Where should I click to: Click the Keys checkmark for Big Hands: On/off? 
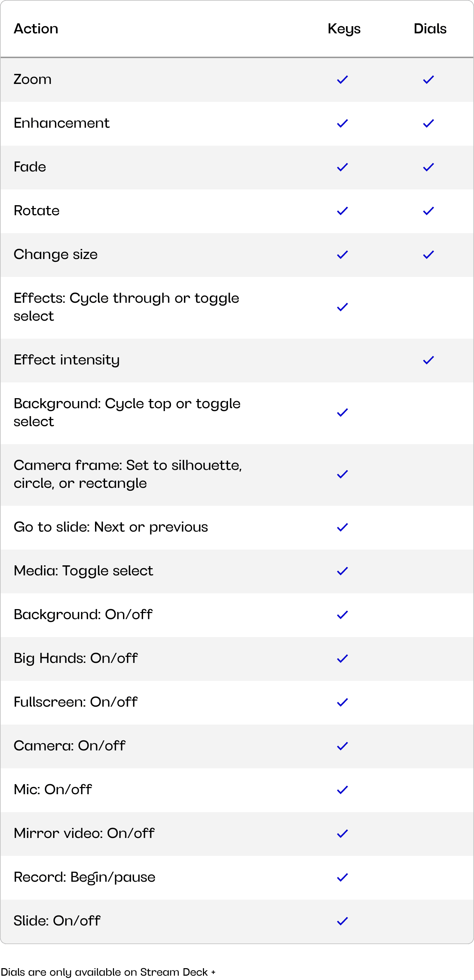pos(342,659)
